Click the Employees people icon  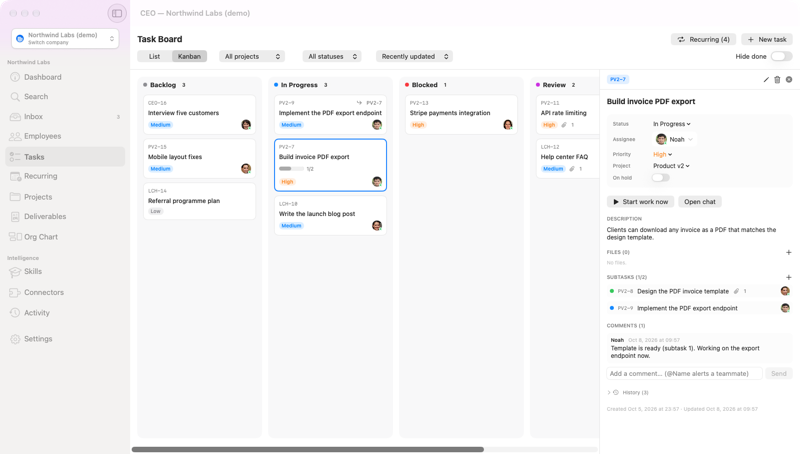point(15,136)
